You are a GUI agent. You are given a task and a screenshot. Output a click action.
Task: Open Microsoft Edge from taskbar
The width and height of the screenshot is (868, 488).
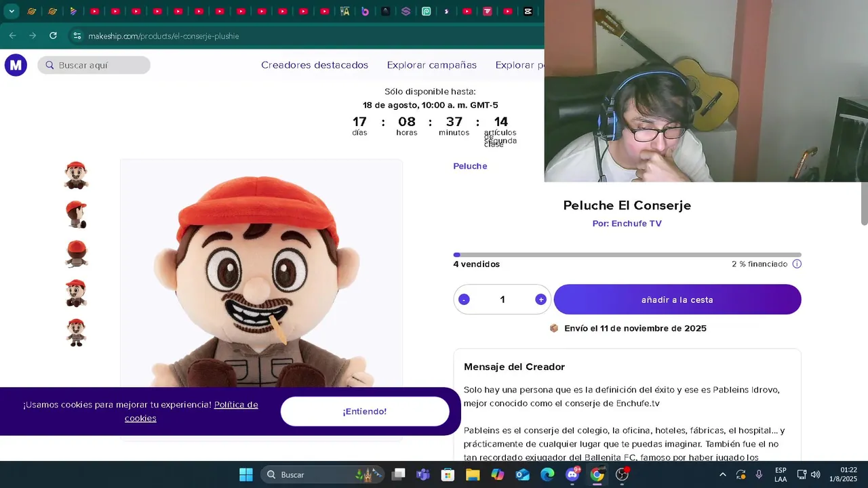547,474
